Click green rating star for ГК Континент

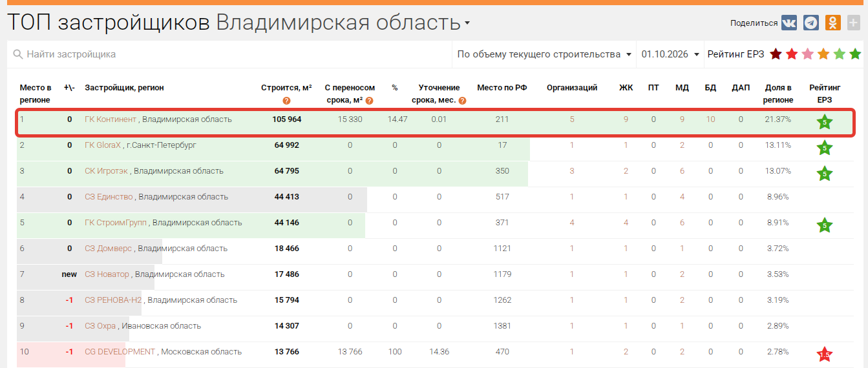click(825, 122)
